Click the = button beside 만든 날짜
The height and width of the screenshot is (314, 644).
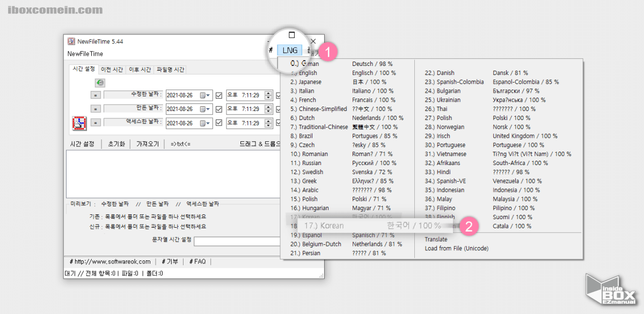click(x=95, y=109)
